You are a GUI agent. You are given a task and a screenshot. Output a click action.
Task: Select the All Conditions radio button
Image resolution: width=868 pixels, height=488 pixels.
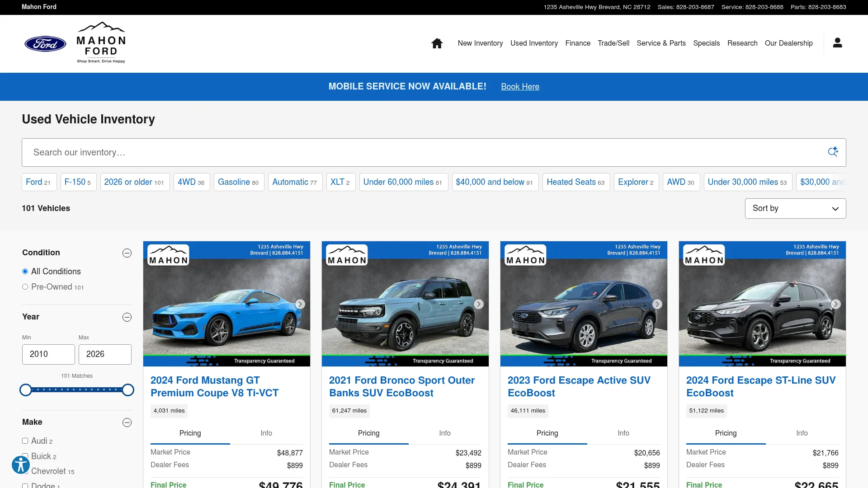click(25, 272)
